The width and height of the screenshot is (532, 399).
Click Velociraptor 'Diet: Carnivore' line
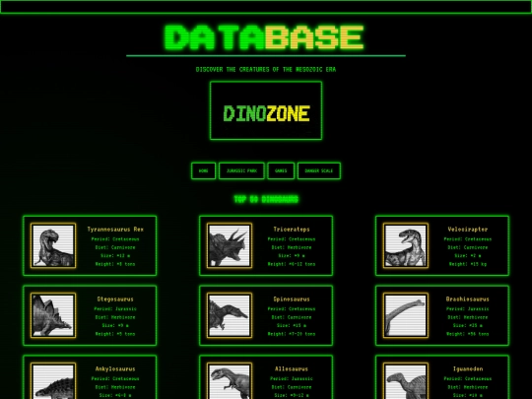point(468,247)
